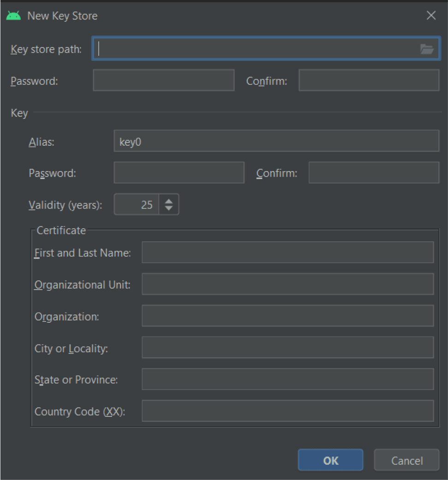Screen dimensions: 448x480
Task: Browse for key store path via folder icon
Action: [427, 49]
